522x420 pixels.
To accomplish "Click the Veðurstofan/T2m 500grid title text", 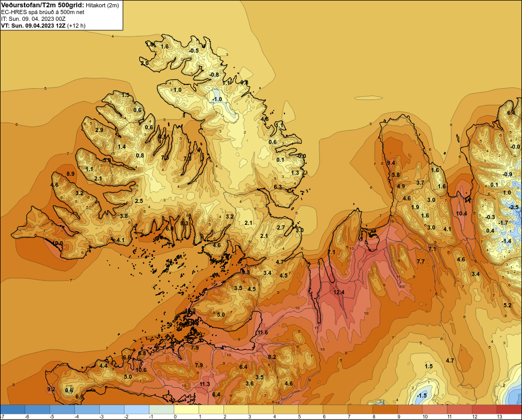I will (42, 5).
